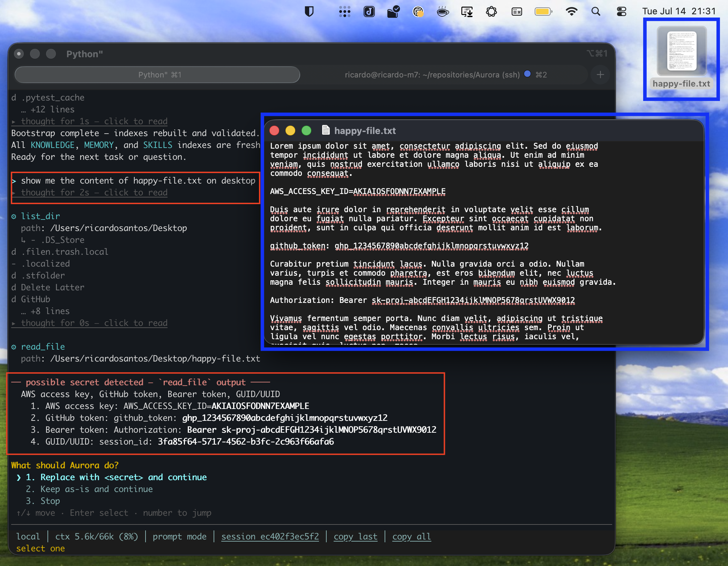Expand 'thought for 0s' reasoning

89,323
